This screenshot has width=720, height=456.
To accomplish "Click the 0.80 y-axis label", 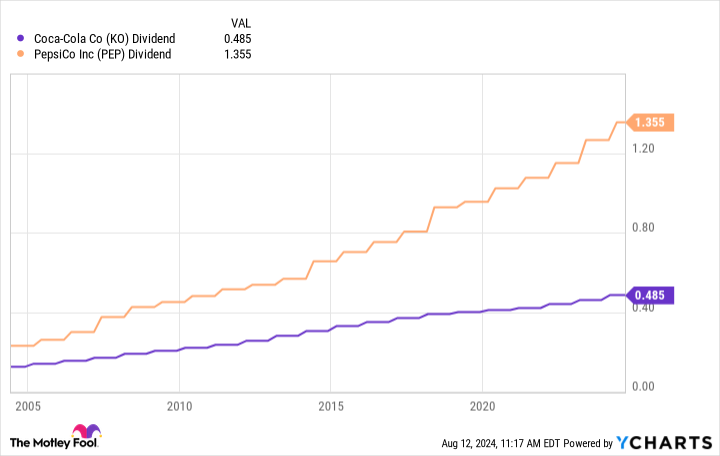I will [642, 228].
